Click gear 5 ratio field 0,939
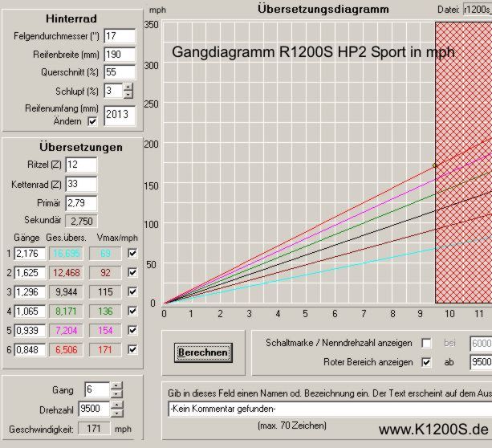This screenshot has width=492, height=448. [30, 330]
